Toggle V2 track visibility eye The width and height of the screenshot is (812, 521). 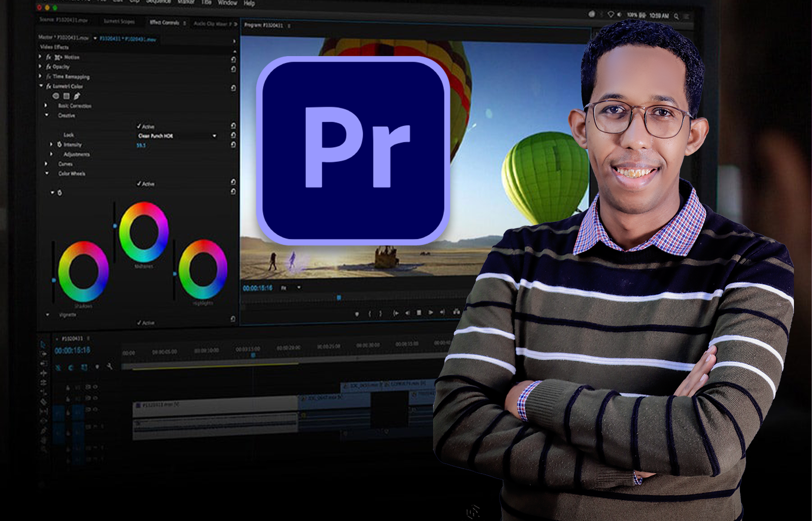click(x=95, y=398)
